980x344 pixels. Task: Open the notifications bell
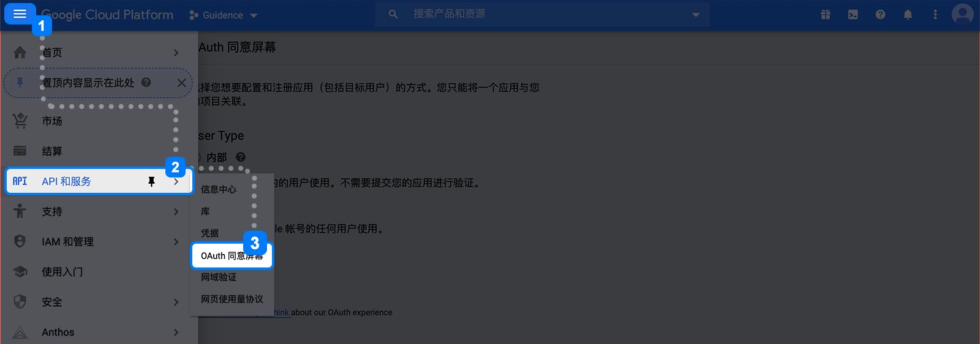(908, 15)
